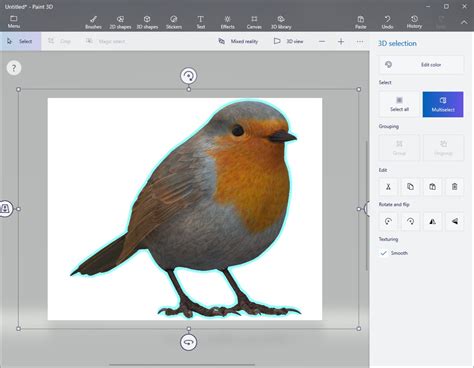
Task: Delete the selected object with trash icon
Action: [x=455, y=187]
